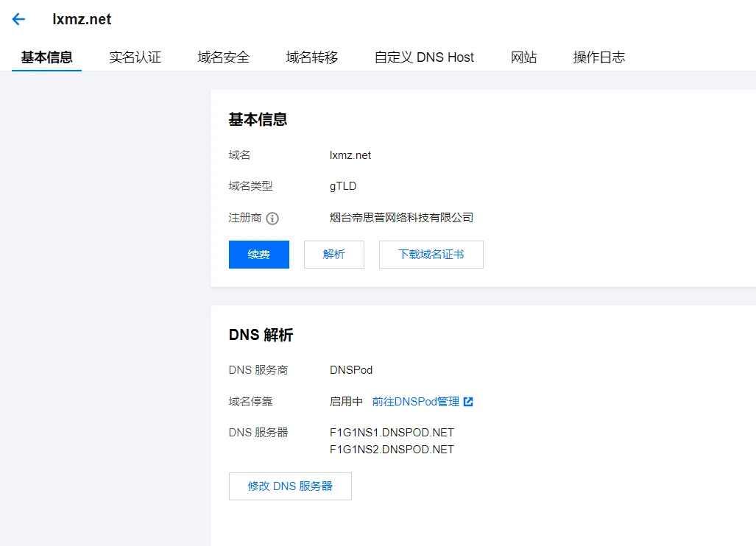
Task: Select the 基本信息 tab
Action: tap(46, 57)
